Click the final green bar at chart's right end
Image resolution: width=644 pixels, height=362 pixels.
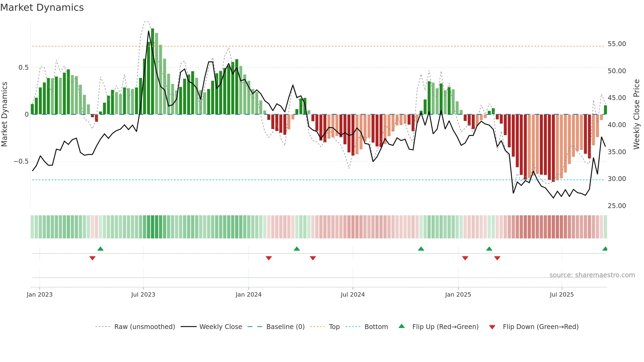tap(605, 110)
